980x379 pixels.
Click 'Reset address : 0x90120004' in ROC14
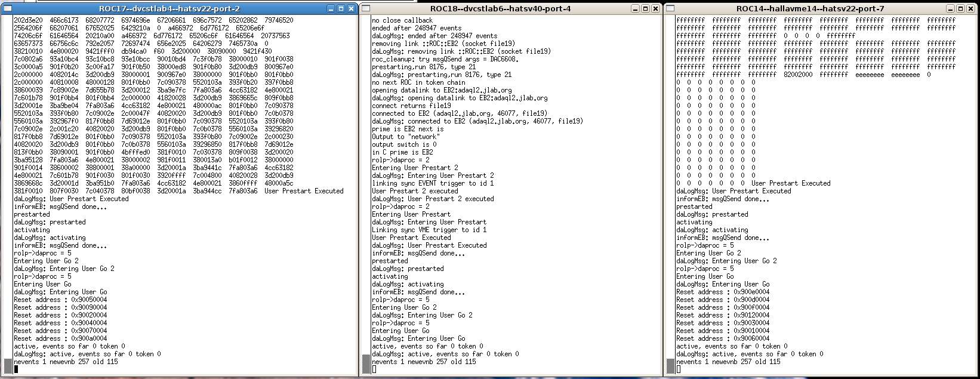tap(723, 315)
